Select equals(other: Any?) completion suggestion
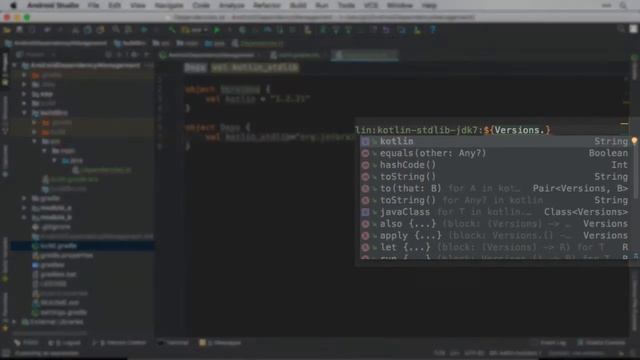 click(x=495, y=153)
